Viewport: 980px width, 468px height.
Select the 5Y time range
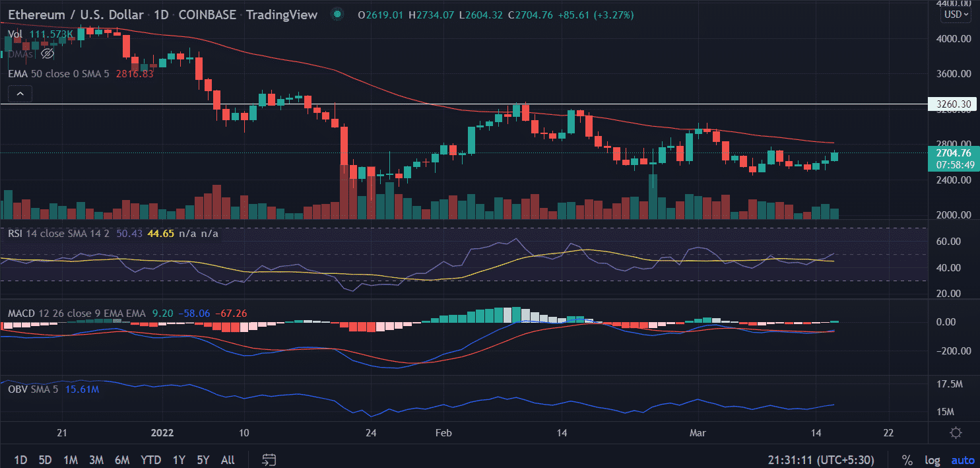(x=203, y=459)
